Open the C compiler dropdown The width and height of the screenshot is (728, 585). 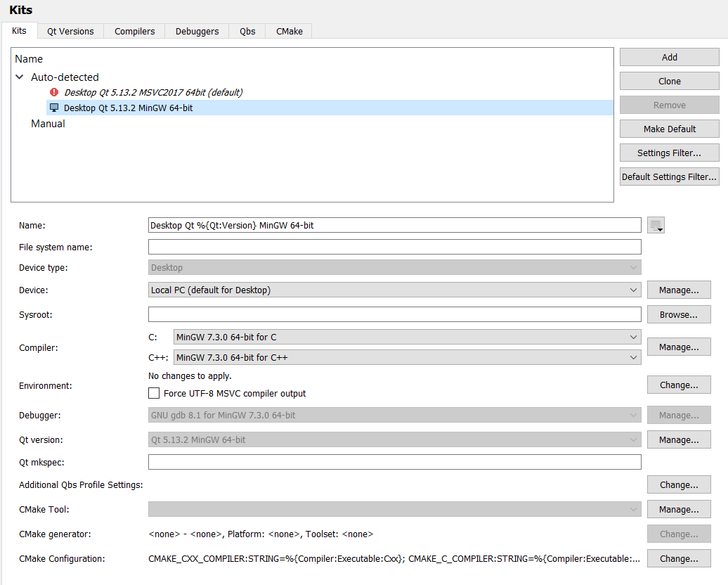pos(407,337)
